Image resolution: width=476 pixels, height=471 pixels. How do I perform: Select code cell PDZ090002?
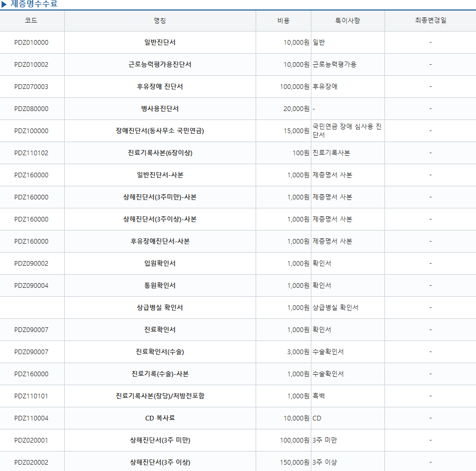31,264
